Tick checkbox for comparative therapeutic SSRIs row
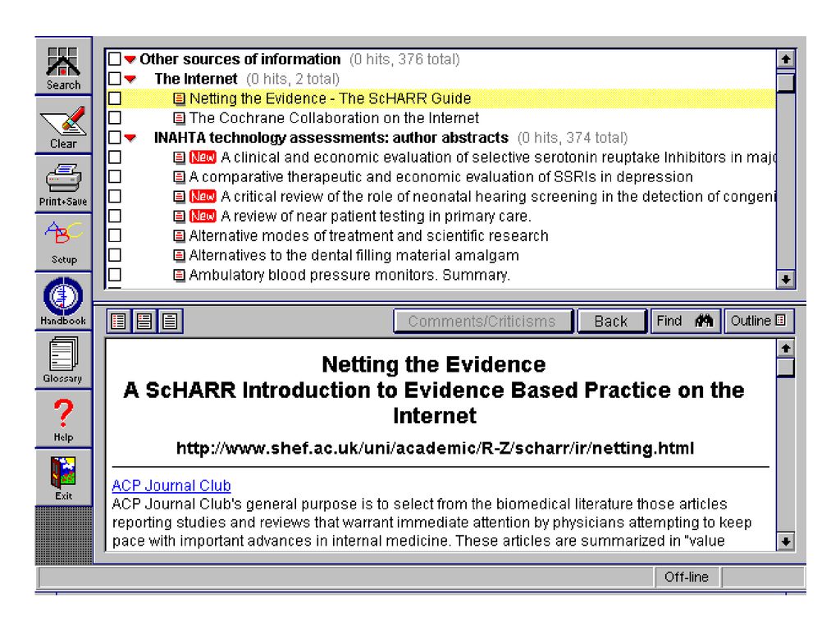This screenshot has height=630, width=840. click(115, 177)
